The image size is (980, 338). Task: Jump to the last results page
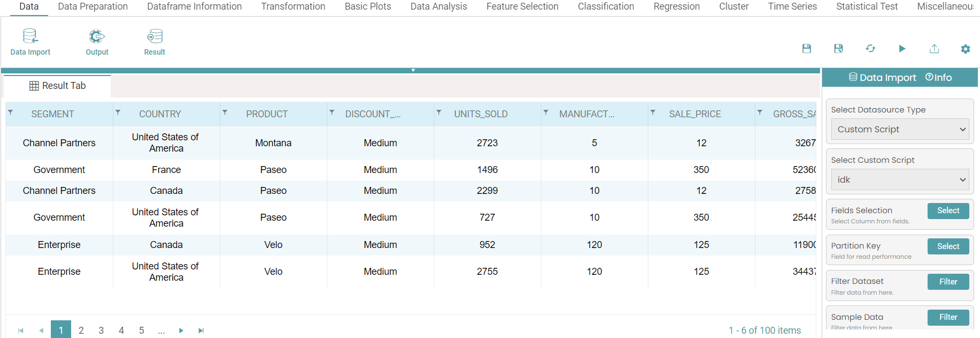[201, 331]
